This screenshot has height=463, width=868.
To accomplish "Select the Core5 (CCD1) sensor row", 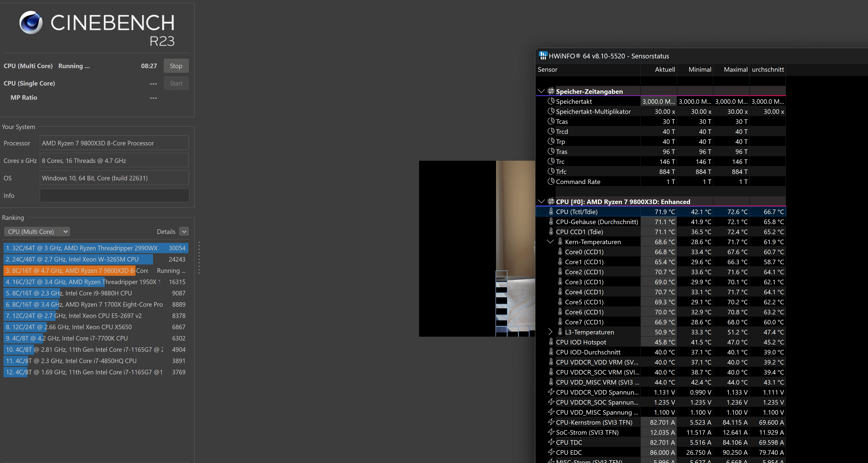I will coord(661,302).
